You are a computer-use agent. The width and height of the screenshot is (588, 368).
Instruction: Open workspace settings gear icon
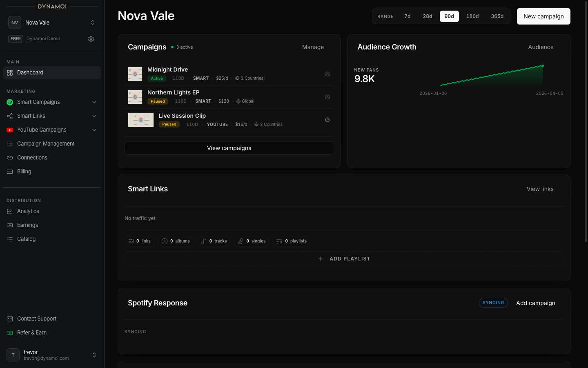pyautogui.click(x=91, y=39)
